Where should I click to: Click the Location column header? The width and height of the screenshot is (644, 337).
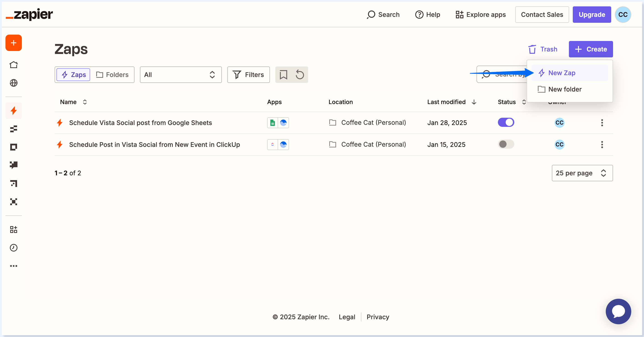[340, 102]
